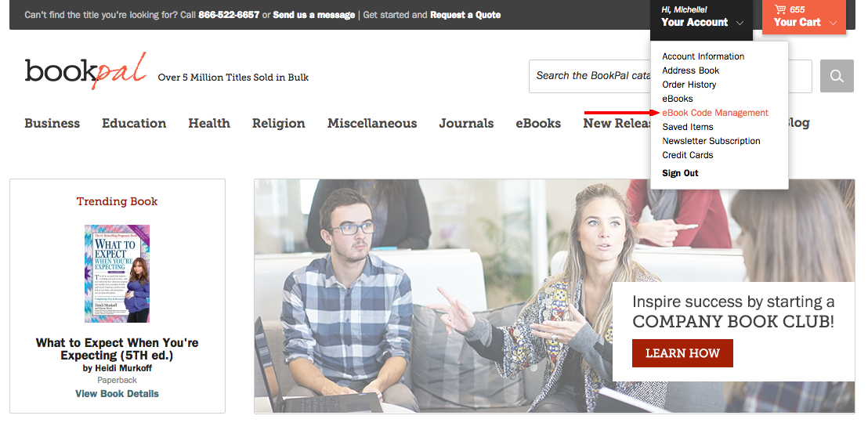Expand the Your Cart dropdown chevron

click(x=834, y=23)
